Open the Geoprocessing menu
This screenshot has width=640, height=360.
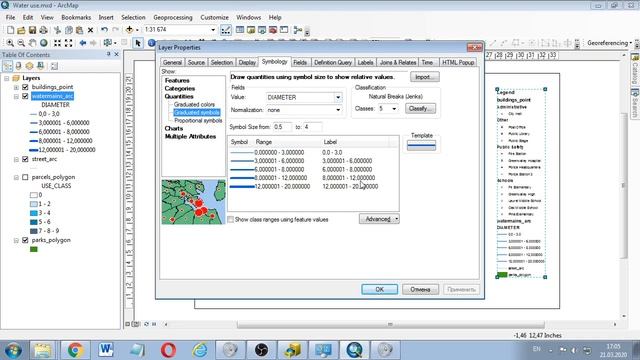click(173, 18)
